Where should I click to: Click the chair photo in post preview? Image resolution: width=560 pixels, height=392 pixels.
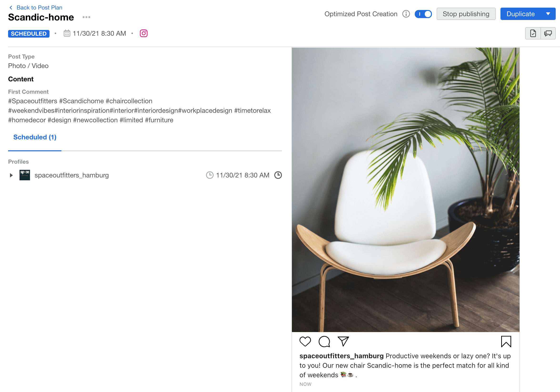tap(405, 190)
